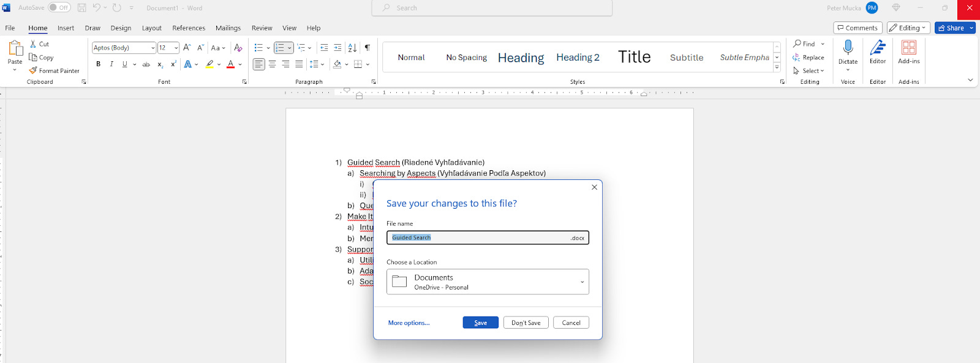This screenshot has height=363, width=980.
Task: Open the Editor tool
Action: (x=878, y=52)
